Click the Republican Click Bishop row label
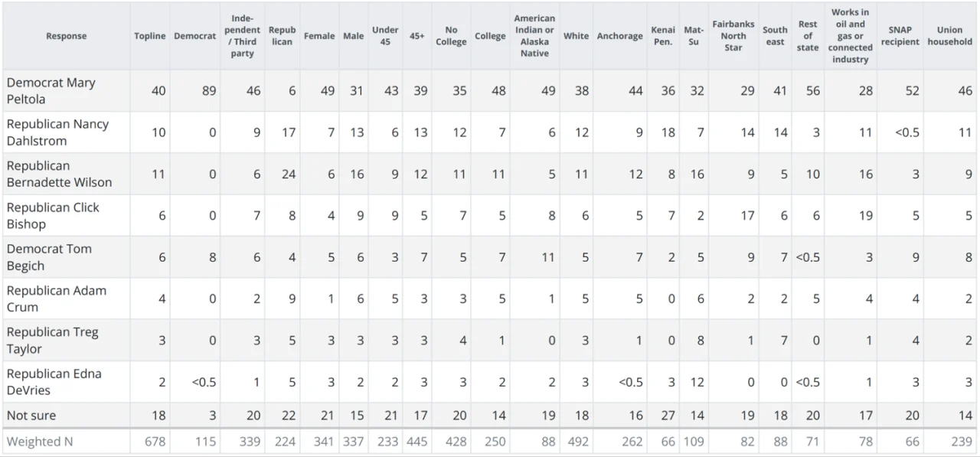The width and height of the screenshot is (980, 457). [x=53, y=215]
